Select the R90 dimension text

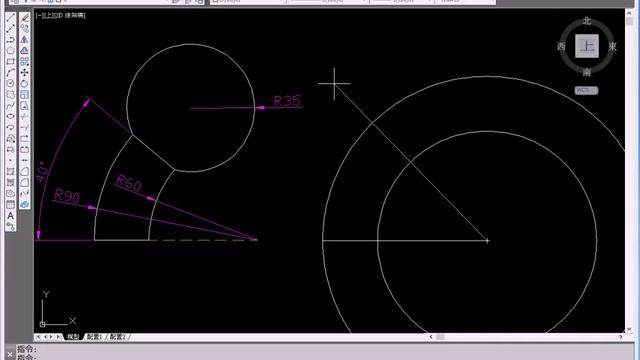(x=67, y=196)
